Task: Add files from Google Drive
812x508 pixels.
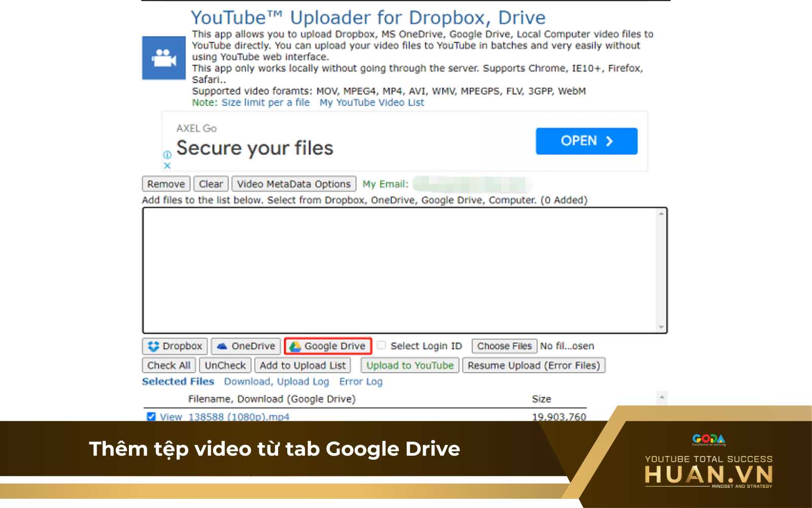Action: click(x=328, y=346)
